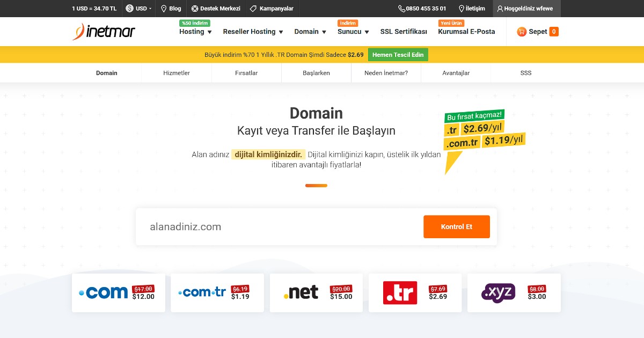This screenshot has height=338, width=644.
Task: Expand the Sunucu menu
Action: (x=353, y=32)
